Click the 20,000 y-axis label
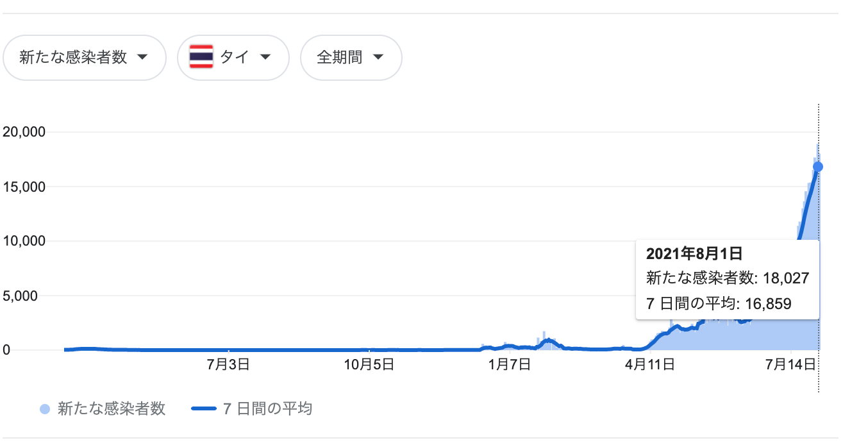This screenshot has width=868, height=445. (x=24, y=132)
